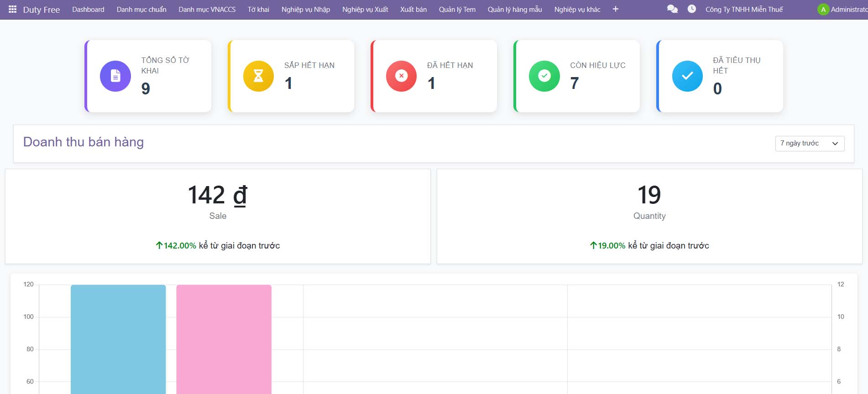Go to the Dashboard link
Image resolution: width=868 pixels, height=394 pixels.
click(x=88, y=10)
